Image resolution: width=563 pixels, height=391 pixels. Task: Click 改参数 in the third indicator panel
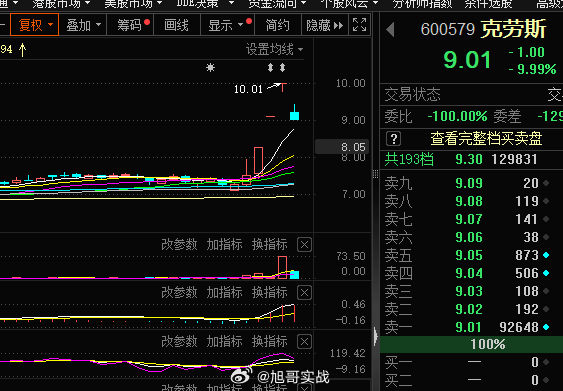point(179,341)
